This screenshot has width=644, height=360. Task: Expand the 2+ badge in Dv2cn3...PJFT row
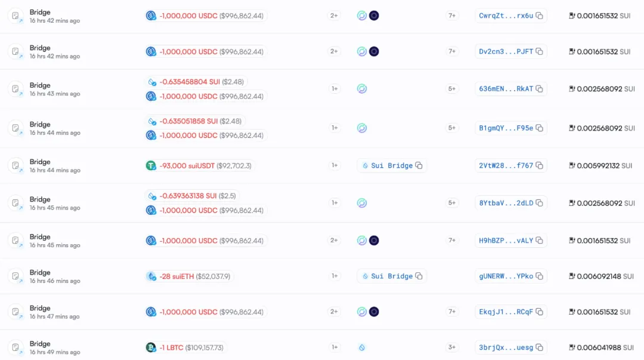pos(335,52)
